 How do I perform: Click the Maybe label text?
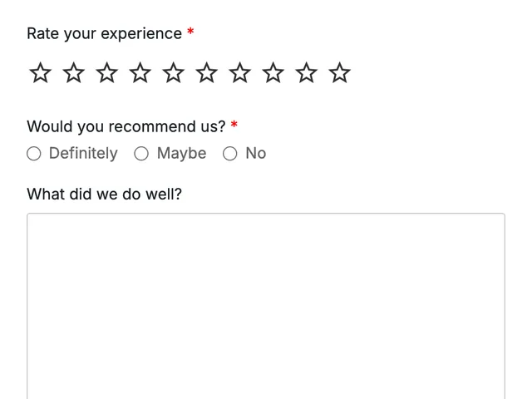(181, 153)
